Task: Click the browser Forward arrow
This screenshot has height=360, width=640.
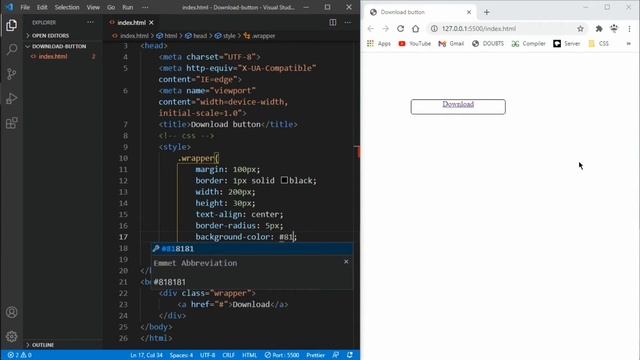Action: click(x=385, y=29)
